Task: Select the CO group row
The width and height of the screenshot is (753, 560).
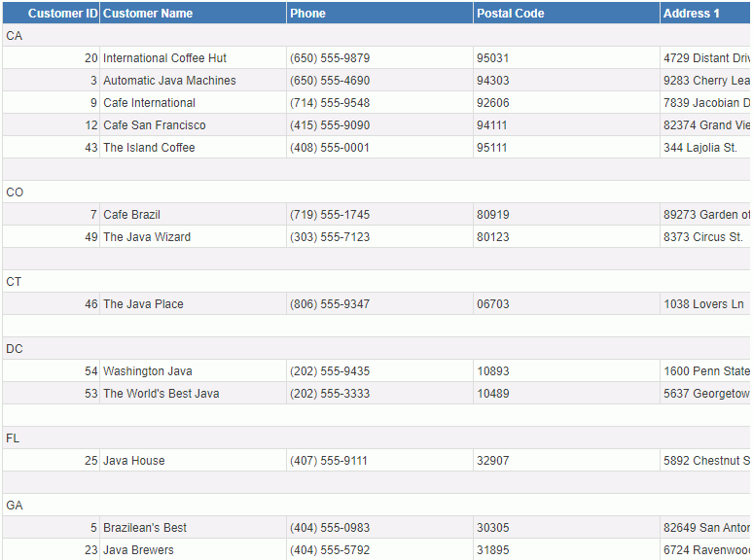Action: pos(15,192)
